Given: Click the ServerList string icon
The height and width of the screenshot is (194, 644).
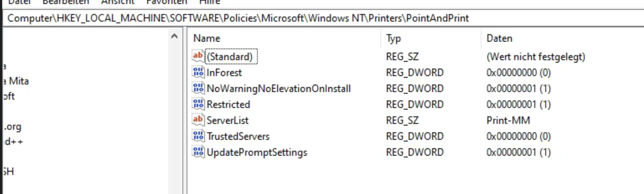Looking at the screenshot, I should (198, 120).
